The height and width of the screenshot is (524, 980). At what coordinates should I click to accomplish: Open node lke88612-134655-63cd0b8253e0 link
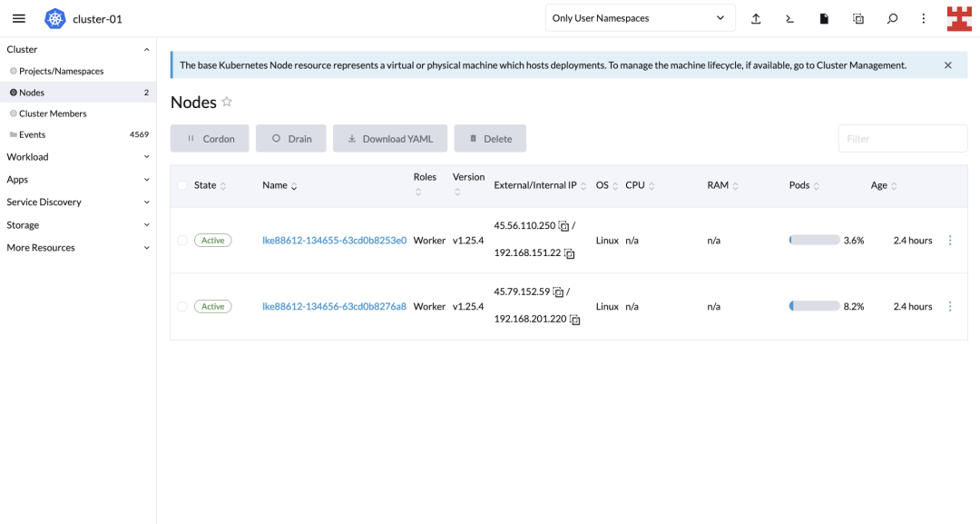click(x=334, y=240)
